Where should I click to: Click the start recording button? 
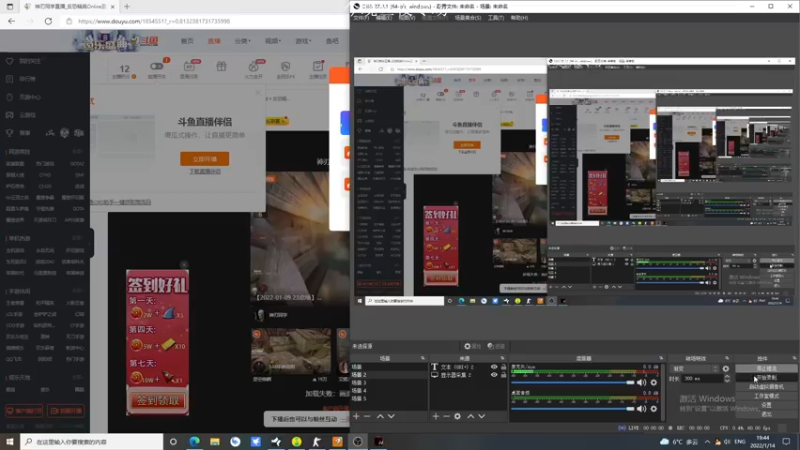(766, 378)
